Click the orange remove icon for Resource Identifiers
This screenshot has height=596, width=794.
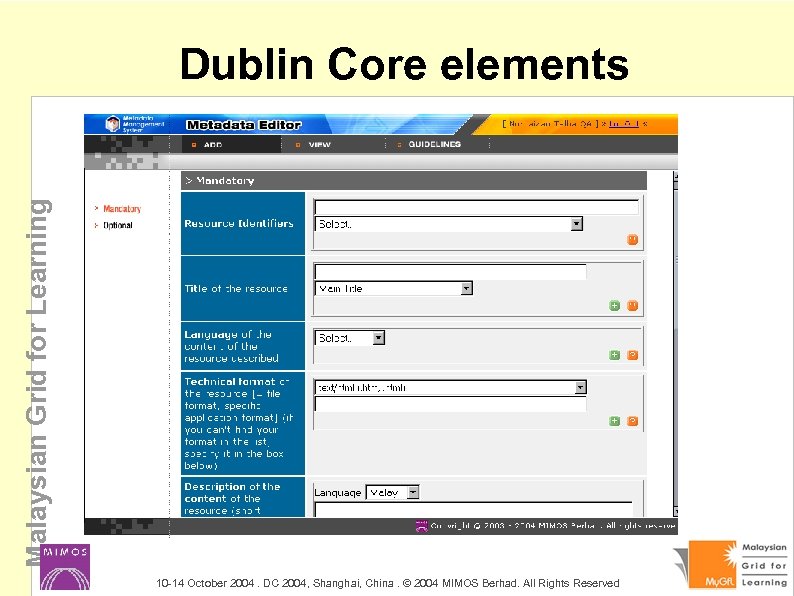632,240
